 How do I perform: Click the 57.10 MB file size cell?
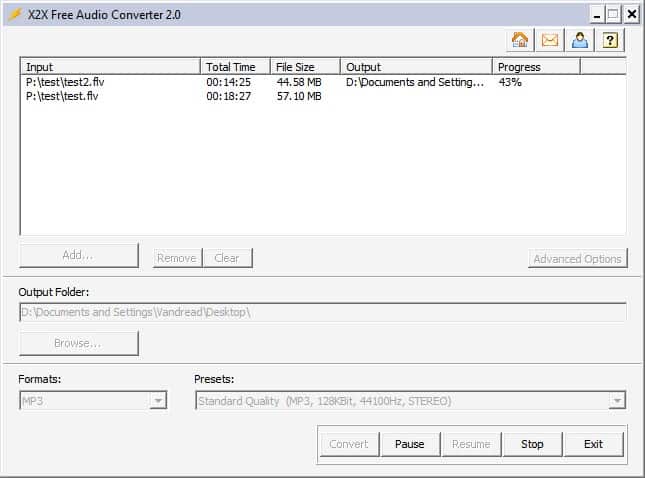[x=299, y=96]
